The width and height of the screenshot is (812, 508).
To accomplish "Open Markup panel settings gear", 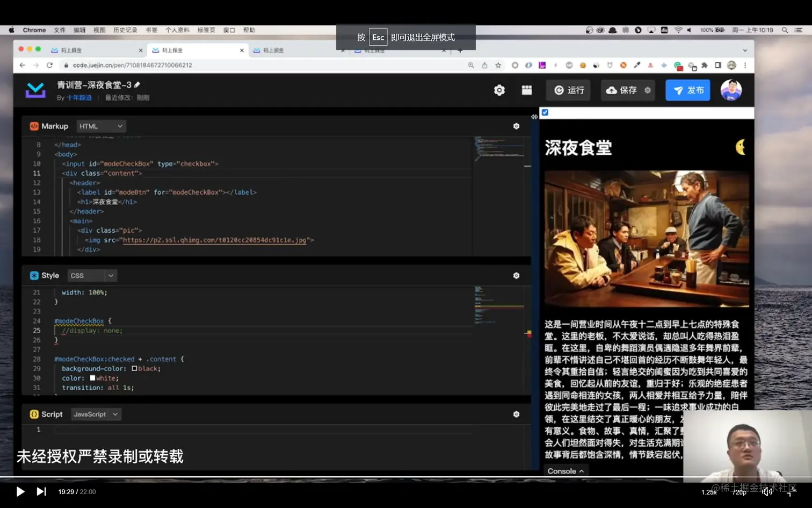I will pyautogui.click(x=516, y=126).
